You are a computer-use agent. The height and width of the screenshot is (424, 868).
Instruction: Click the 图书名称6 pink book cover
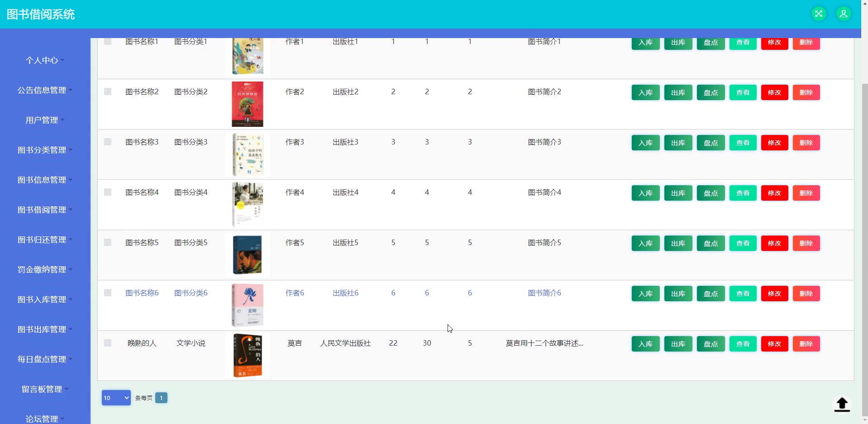pos(248,305)
